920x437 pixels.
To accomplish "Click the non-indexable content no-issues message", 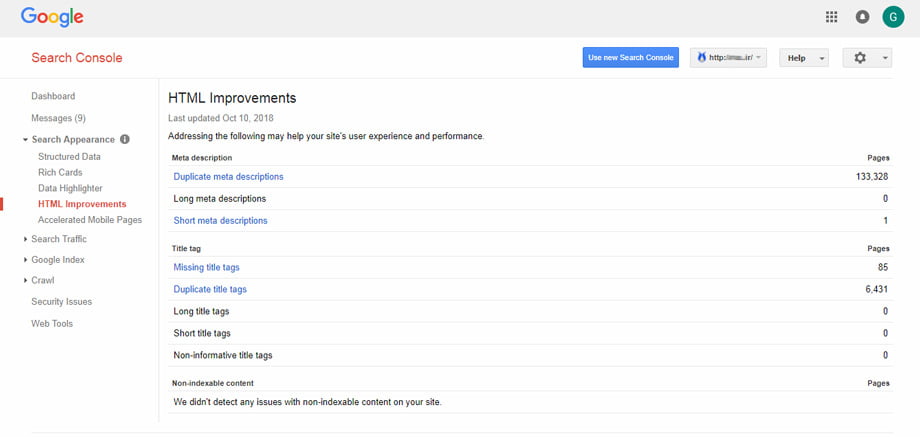I will pos(307,402).
